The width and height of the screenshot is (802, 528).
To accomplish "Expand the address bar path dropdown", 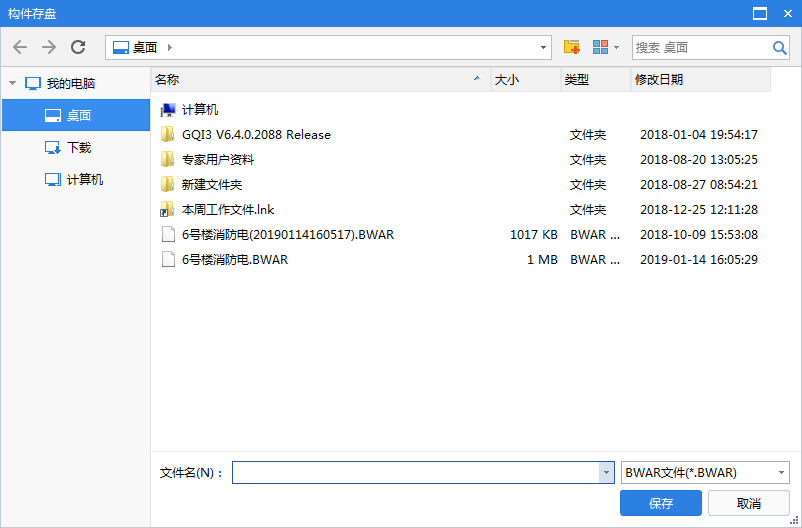I will 543,47.
